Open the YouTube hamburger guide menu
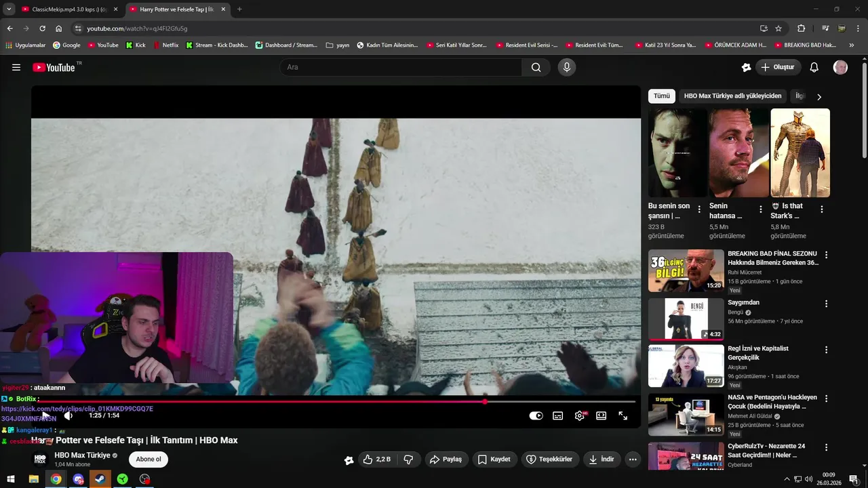The image size is (868, 488). (16, 67)
